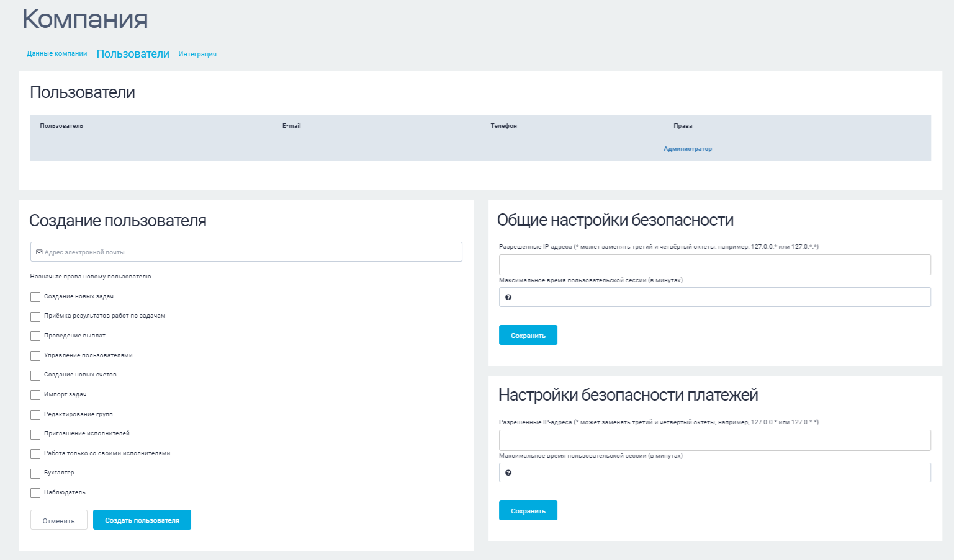The height and width of the screenshot is (560, 954).
Task: Check 'Приглашение исполнителей' option
Action: coord(35,434)
